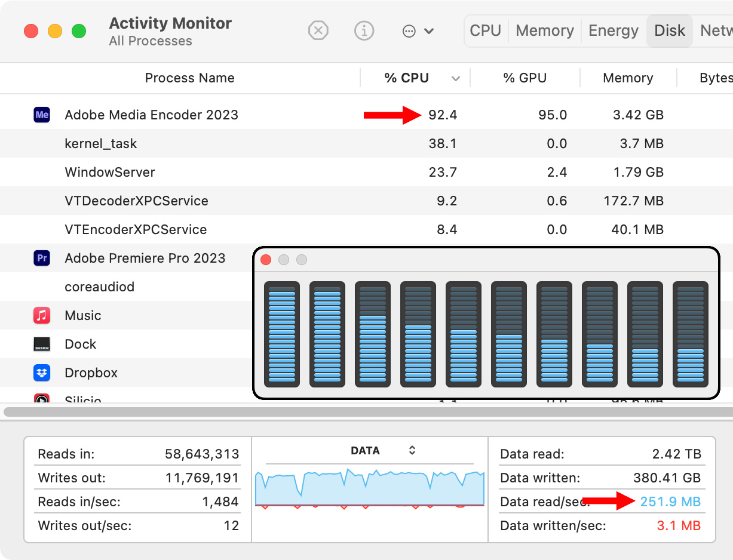Click the Inspect process info icon
733x560 pixels.
pyautogui.click(x=364, y=30)
